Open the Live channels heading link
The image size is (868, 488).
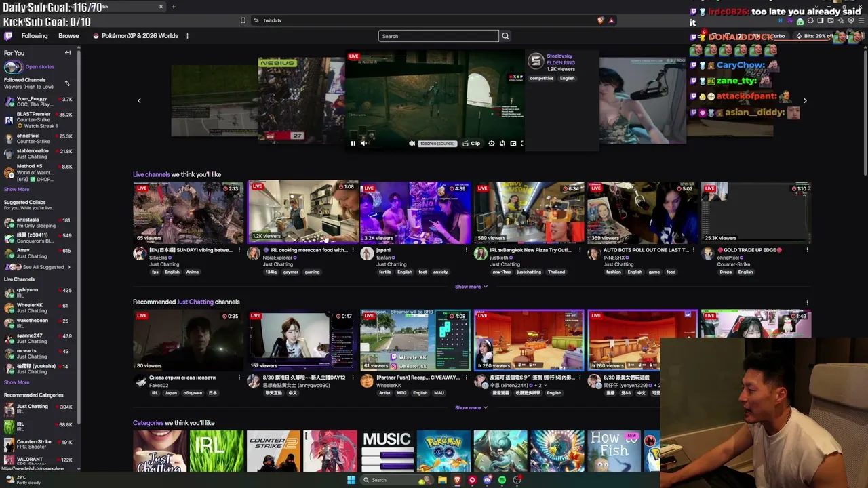coord(151,174)
